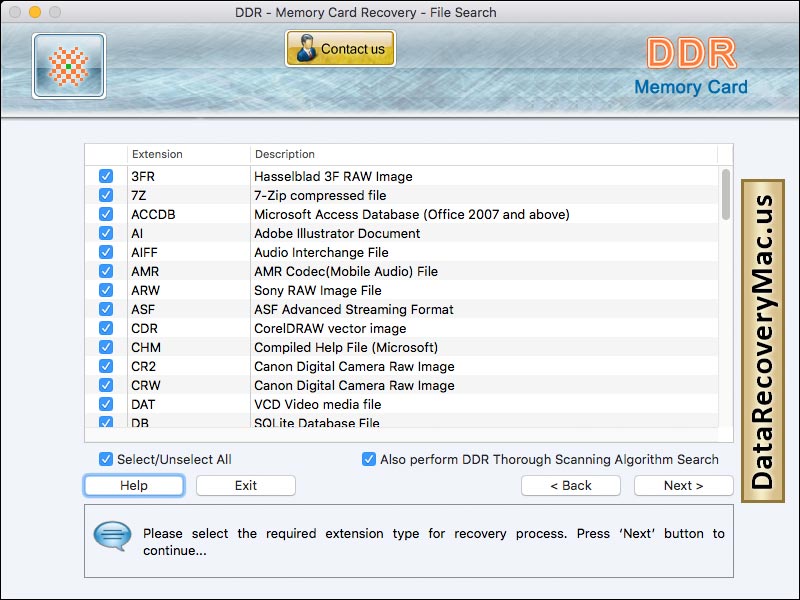
Task: Toggle the Select/Unselect All checkbox
Action: (105, 459)
